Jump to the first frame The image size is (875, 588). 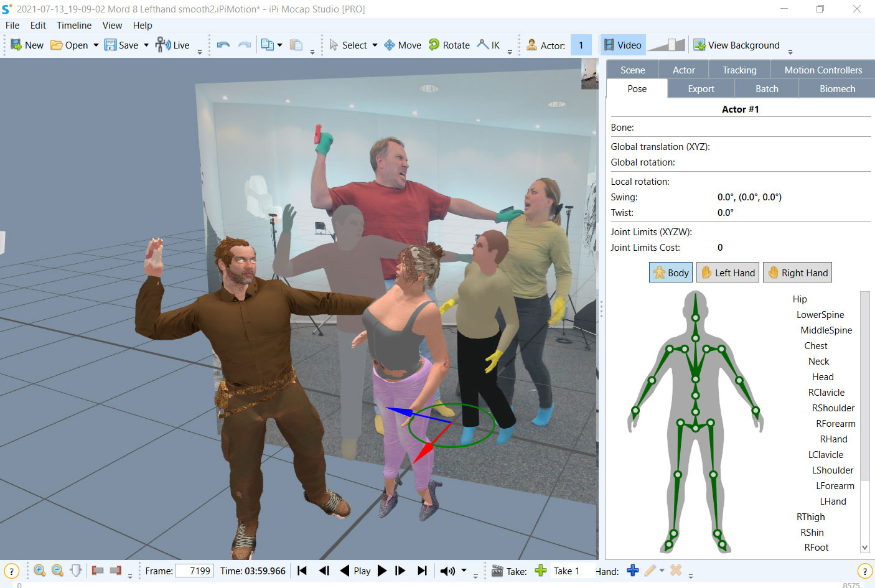[302, 571]
